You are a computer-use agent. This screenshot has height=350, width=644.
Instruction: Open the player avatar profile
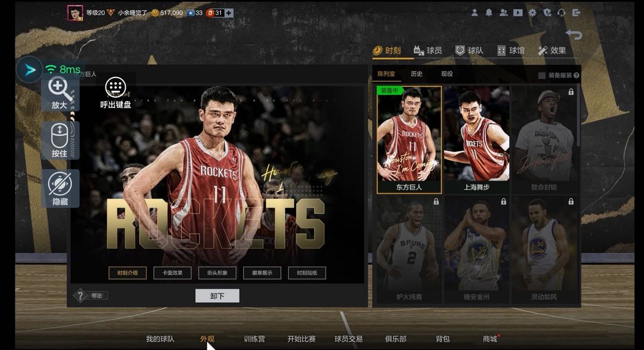75,13
